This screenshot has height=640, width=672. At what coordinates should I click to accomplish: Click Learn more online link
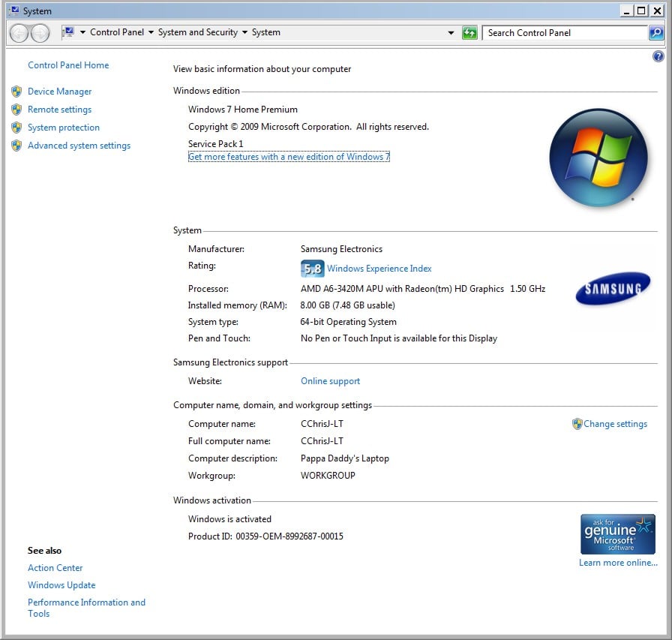pyautogui.click(x=618, y=563)
